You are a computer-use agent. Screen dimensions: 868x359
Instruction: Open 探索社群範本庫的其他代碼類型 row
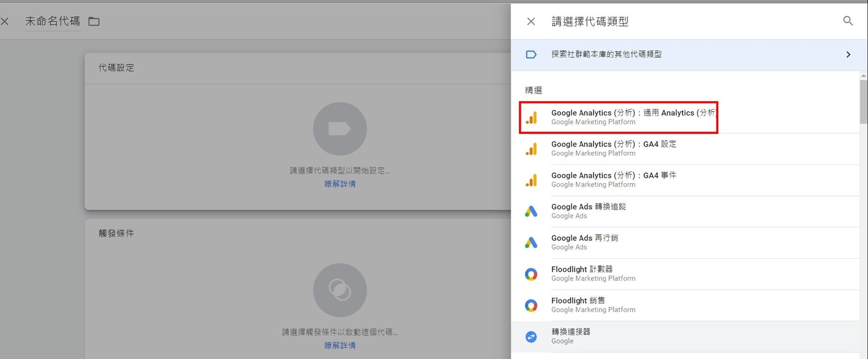click(x=689, y=54)
